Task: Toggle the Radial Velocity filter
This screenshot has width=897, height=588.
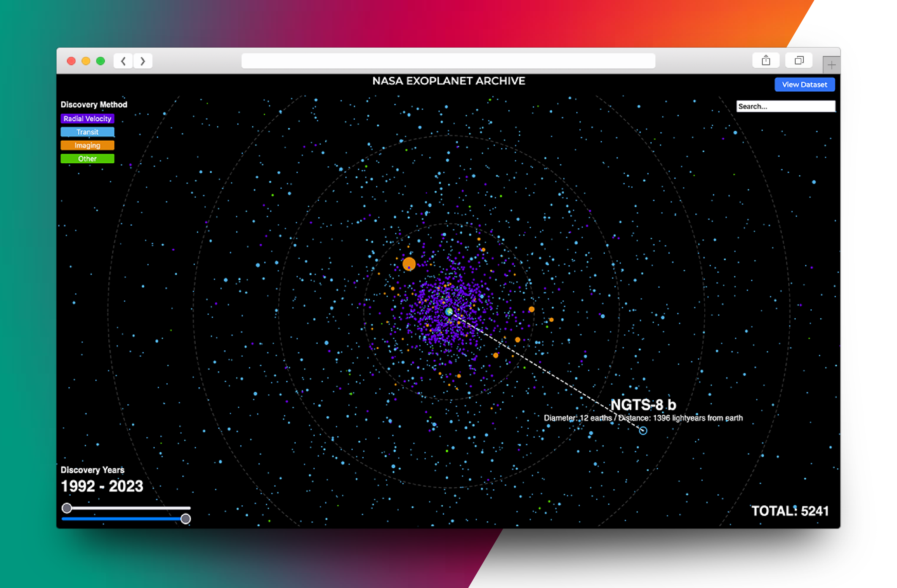Action: pos(87,119)
